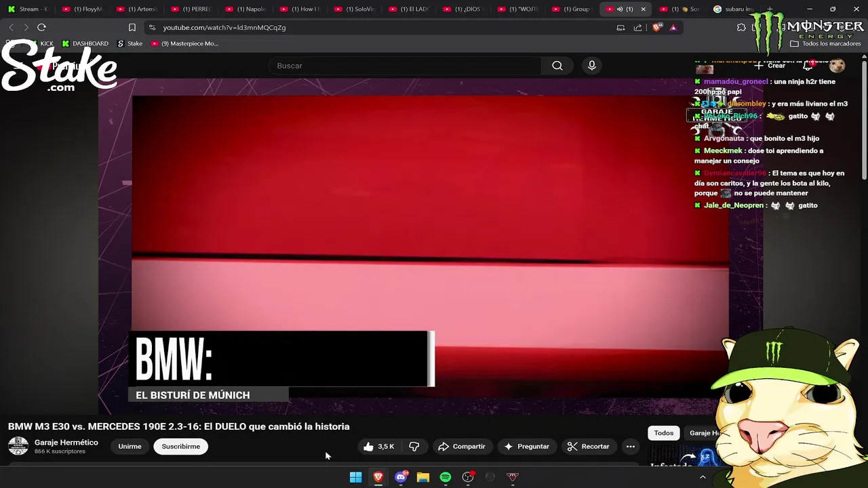
Task: Dislike the video with thumbs down
Action: (x=414, y=447)
